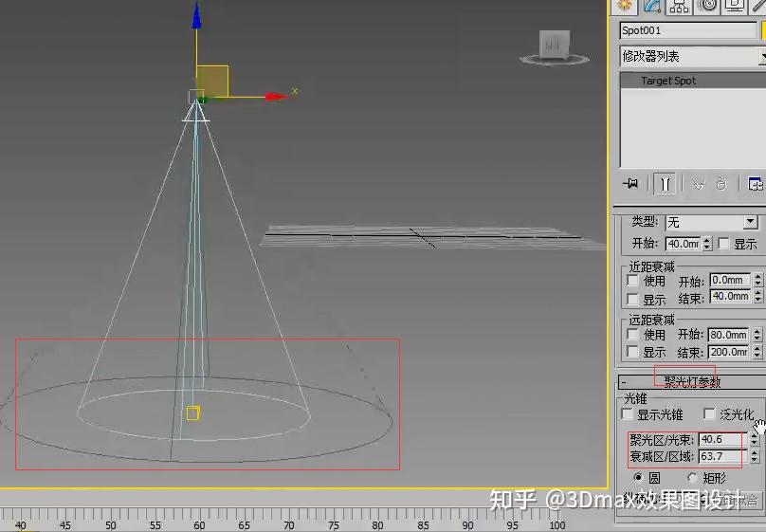
Task: Open the Hierarchy panel tab
Action: tap(680, 6)
